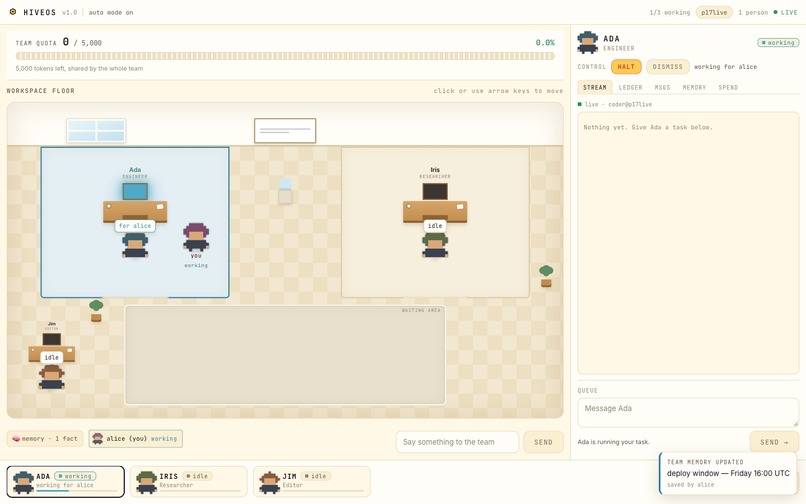Click the 'for alice' speech bubble above Ada
Viewport: 806px width, 504px height.
[x=135, y=226]
